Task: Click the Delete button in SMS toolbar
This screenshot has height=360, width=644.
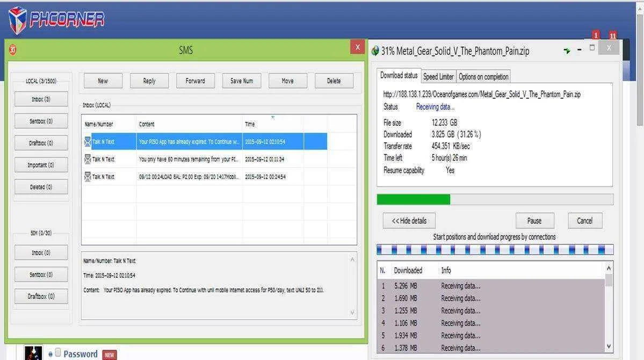Action: (x=334, y=81)
